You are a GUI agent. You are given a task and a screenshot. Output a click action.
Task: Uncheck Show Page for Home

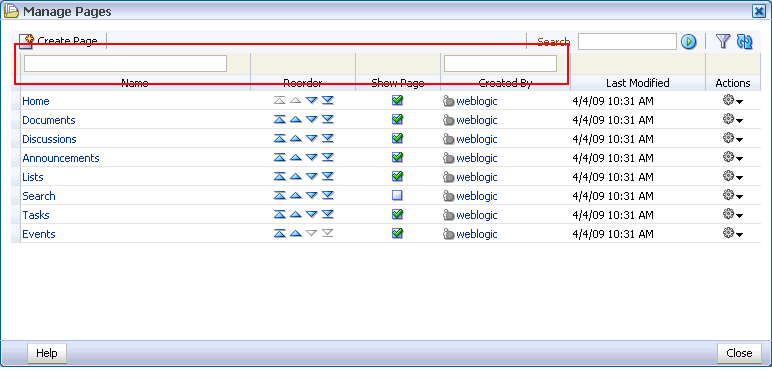[x=397, y=100]
